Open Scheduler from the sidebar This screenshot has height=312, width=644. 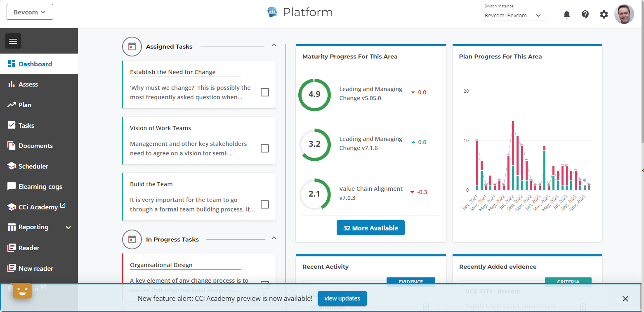pyautogui.click(x=39, y=166)
